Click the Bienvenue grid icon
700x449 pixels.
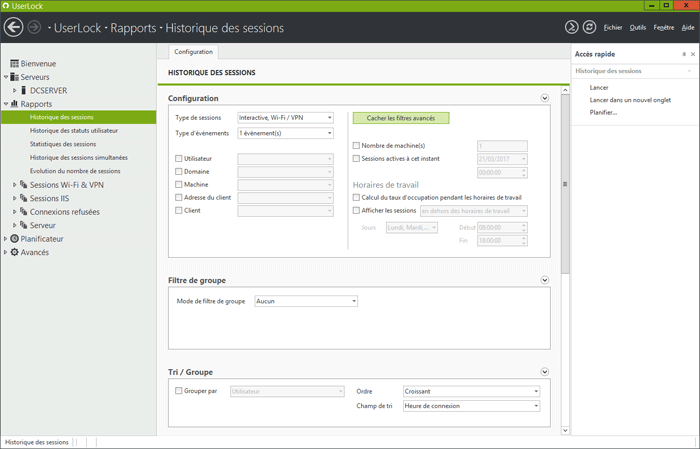coord(14,63)
